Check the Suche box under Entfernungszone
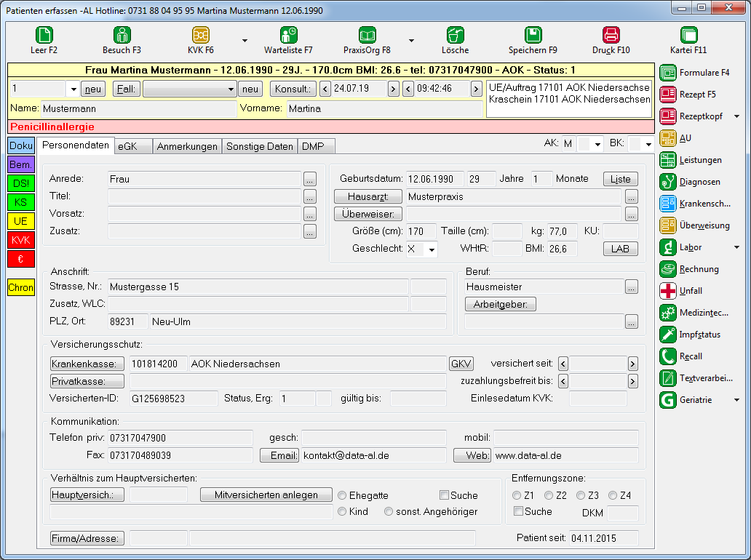751x560 pixels. pos(518,511)
